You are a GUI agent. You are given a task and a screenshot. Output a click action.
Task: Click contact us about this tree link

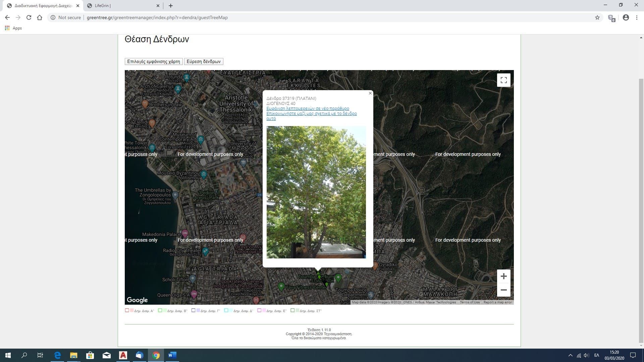(311, 114)
